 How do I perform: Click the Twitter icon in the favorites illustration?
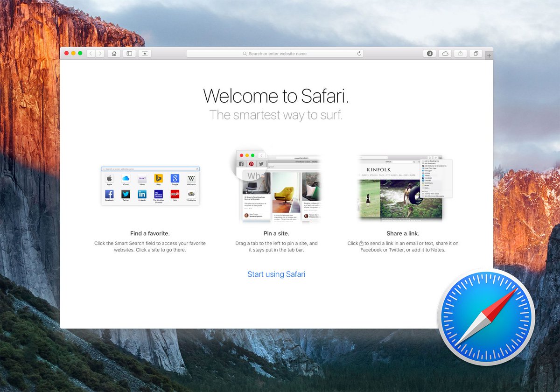pos(126,194)
